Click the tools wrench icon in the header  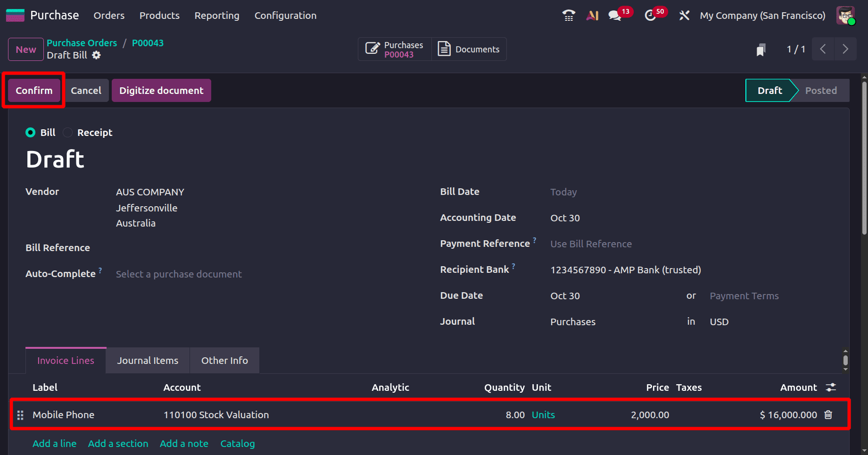[x=684, y=15]
